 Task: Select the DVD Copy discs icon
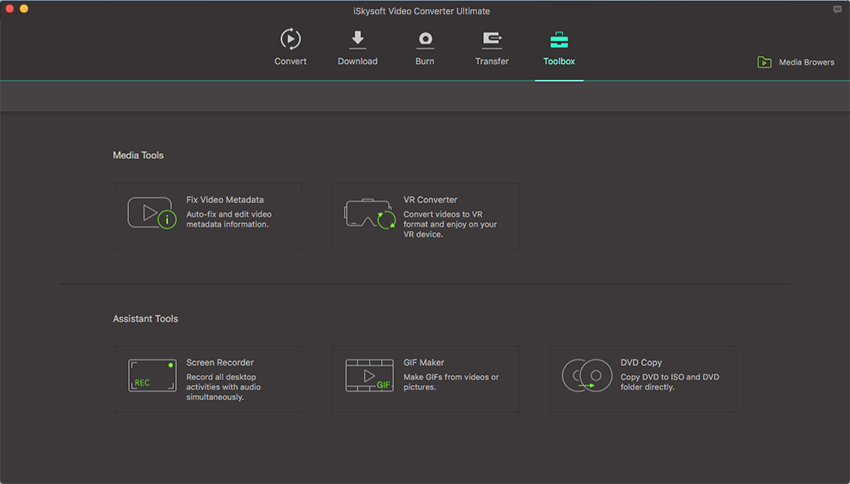click(x=586, y=376)
